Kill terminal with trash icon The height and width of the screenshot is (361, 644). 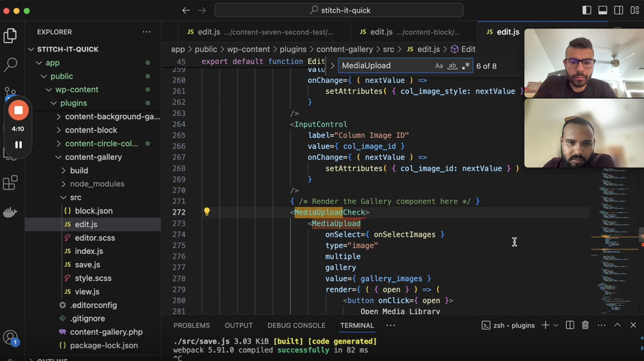585,326
